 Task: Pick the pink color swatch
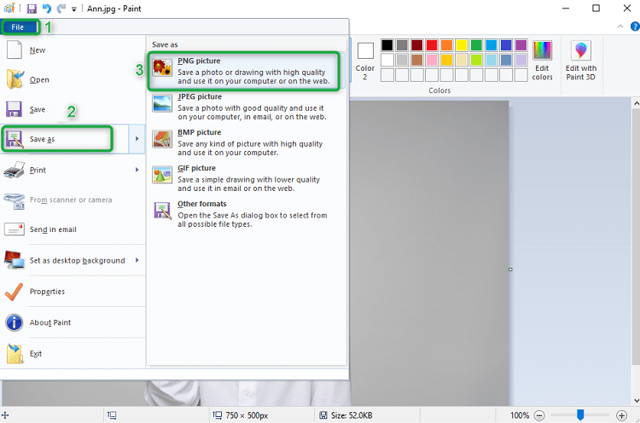click(432, 60)
